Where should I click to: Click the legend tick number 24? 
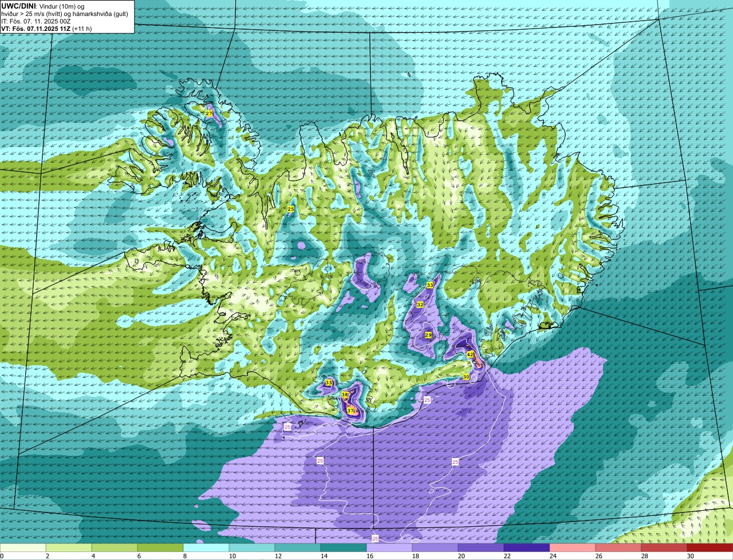click(553, 555)
